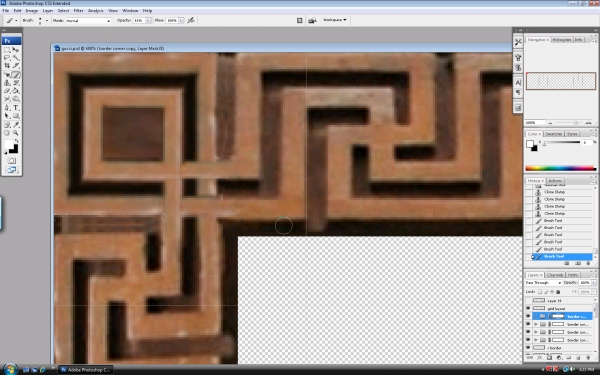
Task: Open the Image menu
Action: (31, 11)
